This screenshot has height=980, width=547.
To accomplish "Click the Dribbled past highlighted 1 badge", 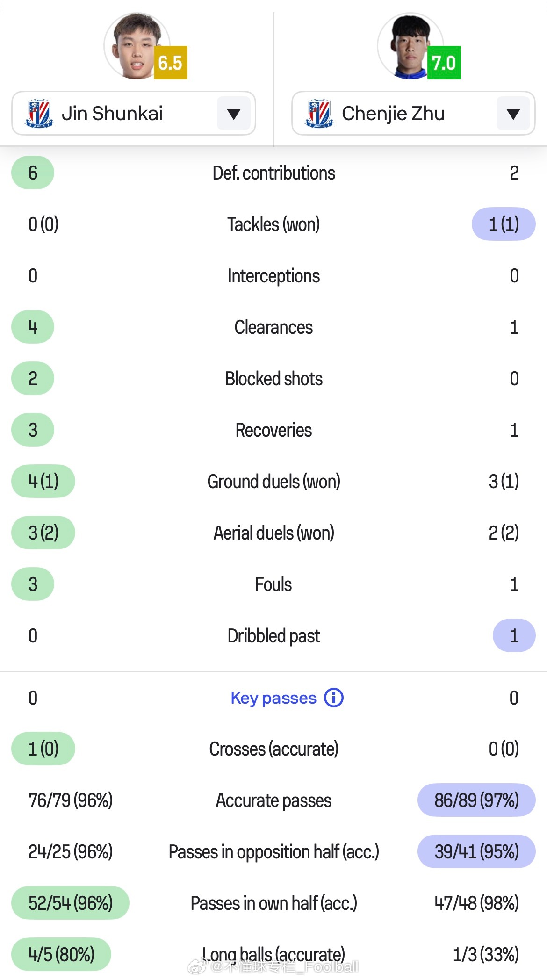I will coord(514,635).
